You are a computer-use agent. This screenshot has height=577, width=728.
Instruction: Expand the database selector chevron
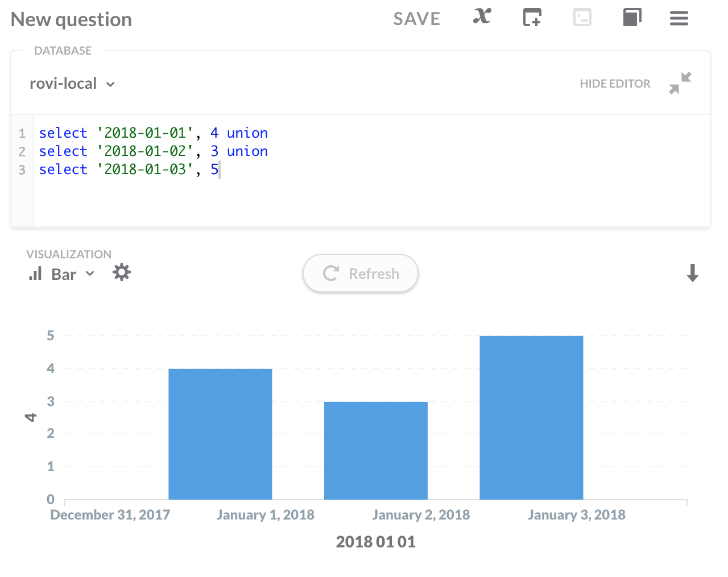(x=110, y=84)
